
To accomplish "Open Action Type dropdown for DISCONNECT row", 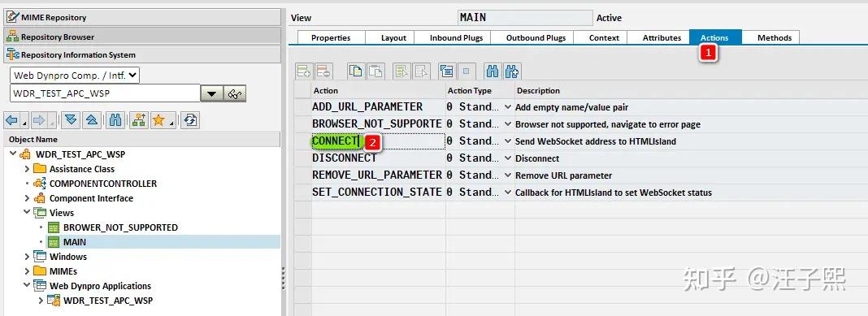I will pos(508,158).
